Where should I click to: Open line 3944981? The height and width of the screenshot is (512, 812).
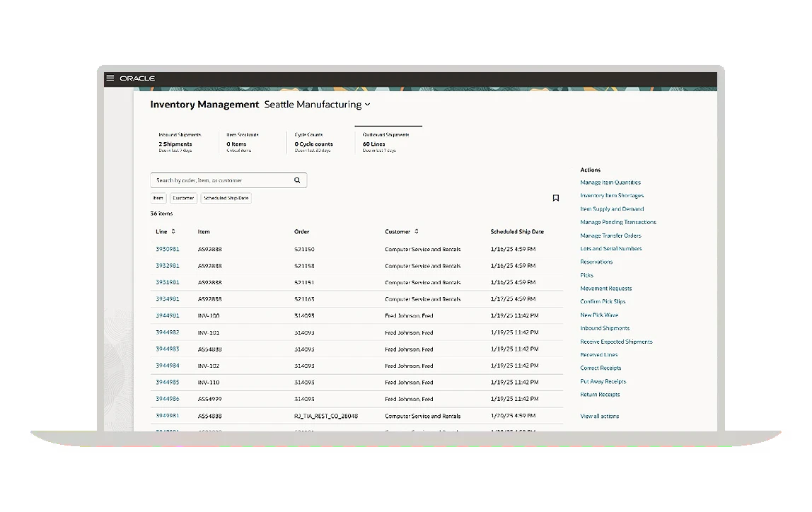[167, 315]
